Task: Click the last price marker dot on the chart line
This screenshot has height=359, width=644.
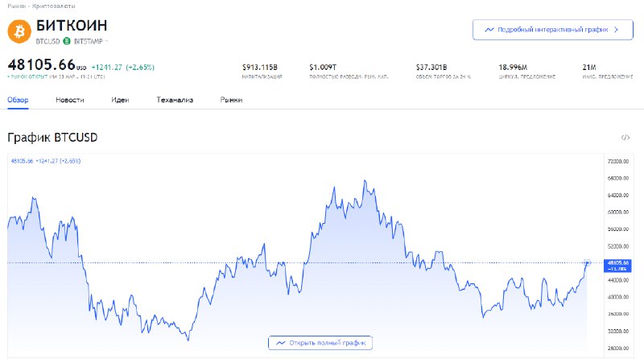Action: pyautogui.click(x=588, y=263)
